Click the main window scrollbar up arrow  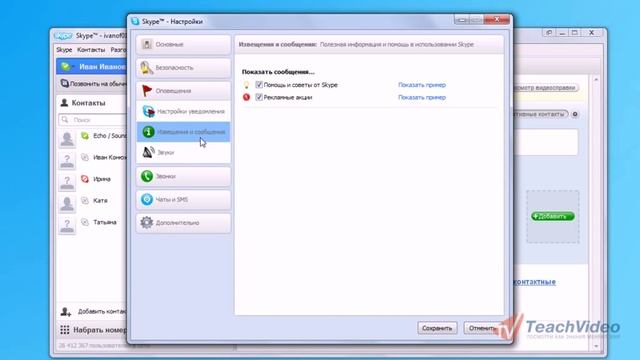coord(596,80)
